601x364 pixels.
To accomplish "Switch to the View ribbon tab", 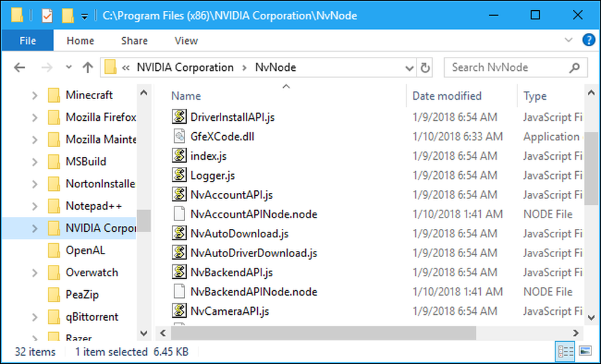I will (186, 41).
